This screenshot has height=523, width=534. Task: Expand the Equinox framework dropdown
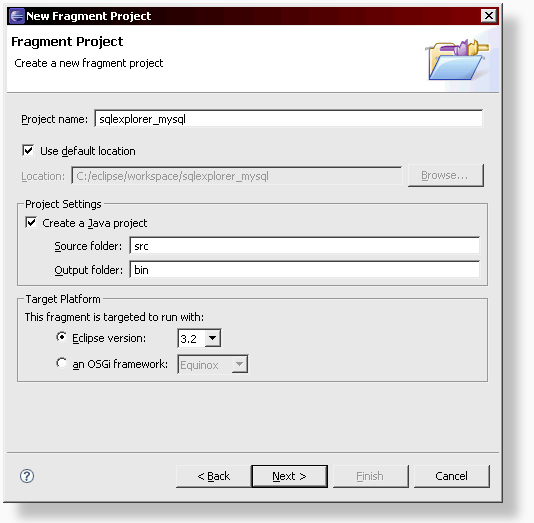(239, 364)
